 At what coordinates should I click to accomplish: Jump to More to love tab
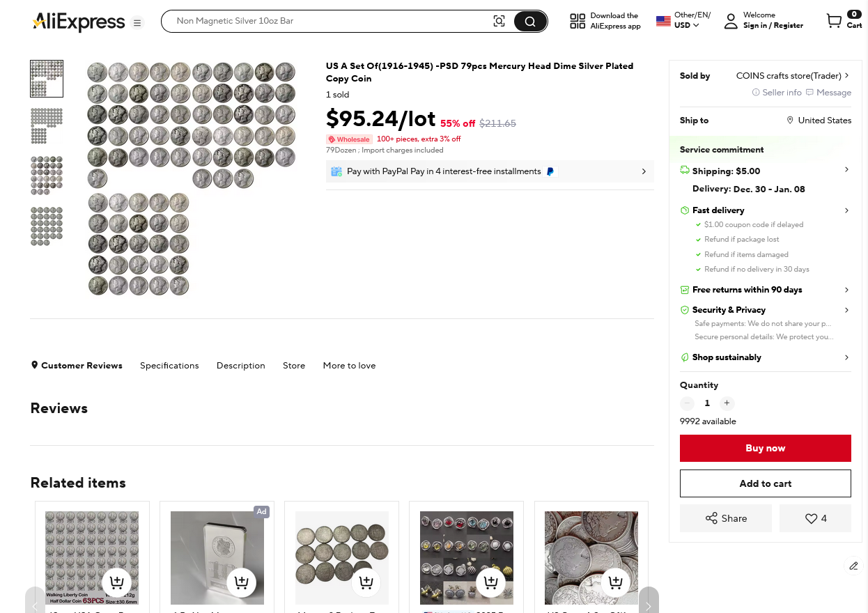coord(349,366)
